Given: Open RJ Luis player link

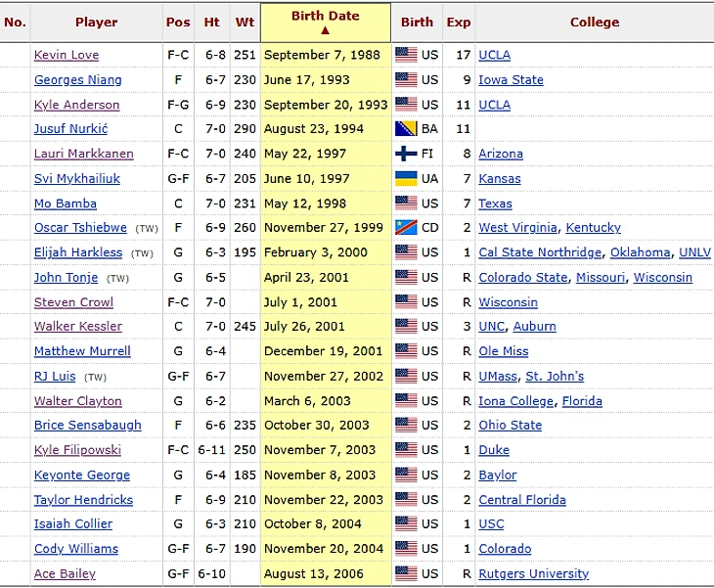Looking at the screenshot, I should pos(55,377).
